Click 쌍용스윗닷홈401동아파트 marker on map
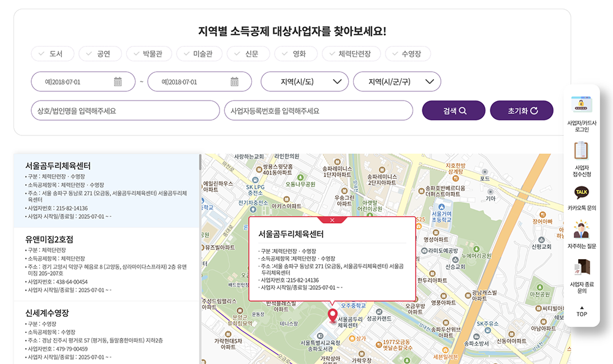This screenshot has height=364, width=613. pos(259,169)
